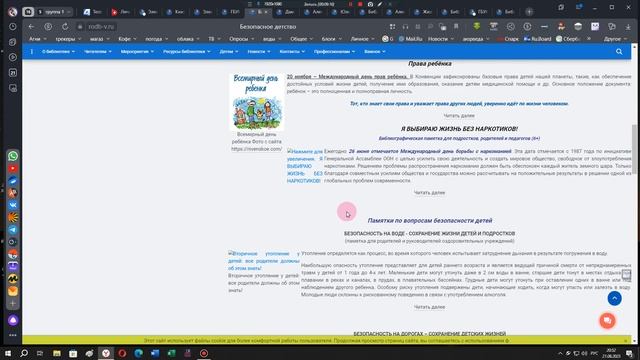Go back with the browser arrow
This screenshot has width=640, height=360.
click(31, 27)
